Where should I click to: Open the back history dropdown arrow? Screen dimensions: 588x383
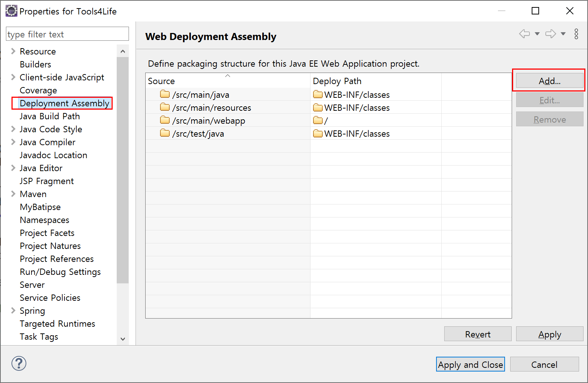click(537, 34)
